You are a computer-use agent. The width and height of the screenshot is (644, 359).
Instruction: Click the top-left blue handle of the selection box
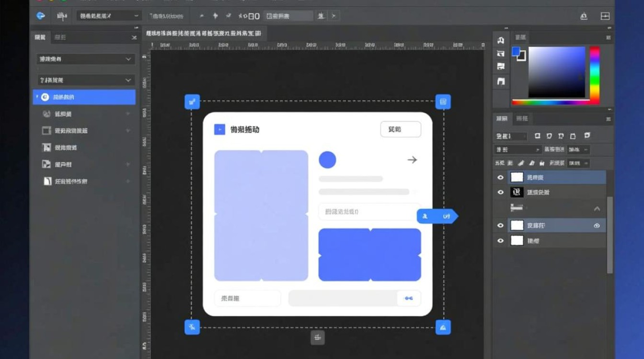(x=192, y=101)
